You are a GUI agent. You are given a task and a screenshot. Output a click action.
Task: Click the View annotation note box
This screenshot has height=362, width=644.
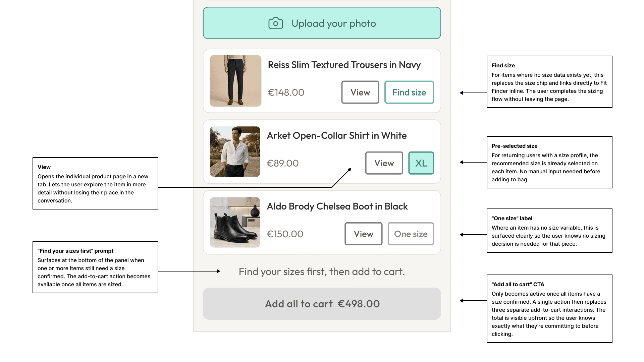(95, 183)
